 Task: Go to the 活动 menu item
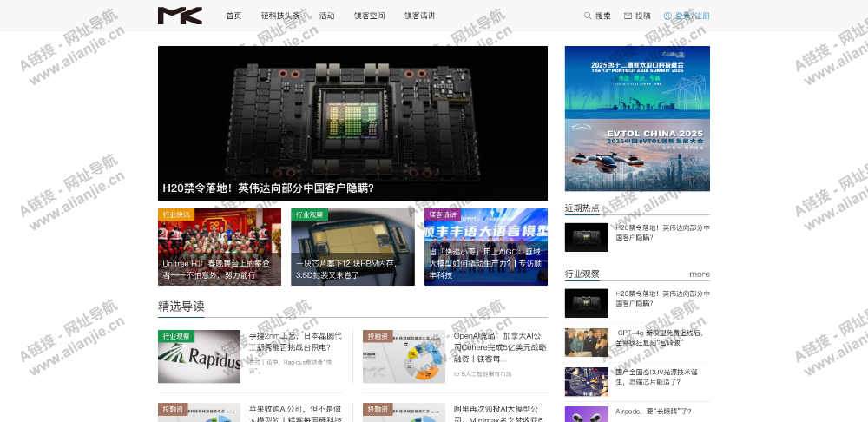[x=326, y=16]
